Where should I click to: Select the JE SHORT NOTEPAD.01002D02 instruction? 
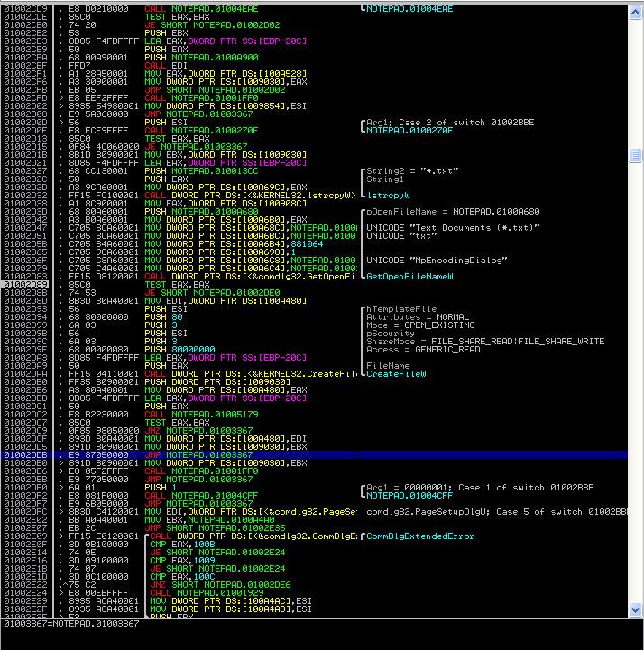pyautogui.click(x=212, y=25)
